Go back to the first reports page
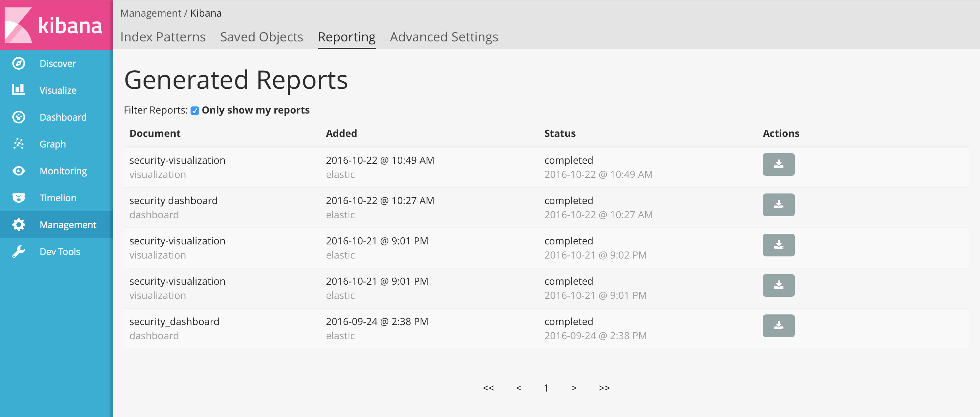 tap(489, 388)
